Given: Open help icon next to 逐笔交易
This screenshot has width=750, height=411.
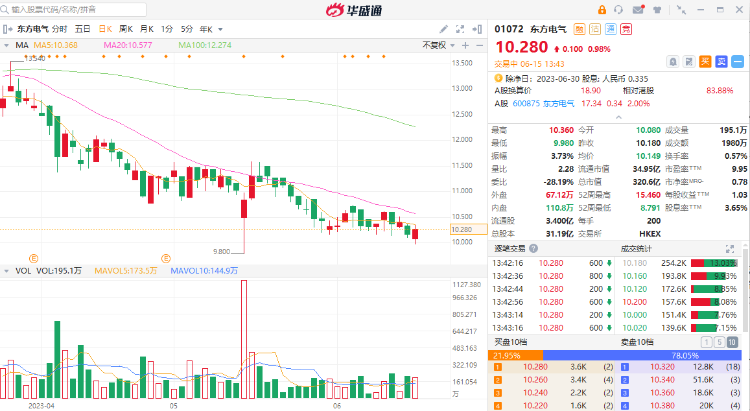Looking at the screenshot, I should click(x=533, y=248).
